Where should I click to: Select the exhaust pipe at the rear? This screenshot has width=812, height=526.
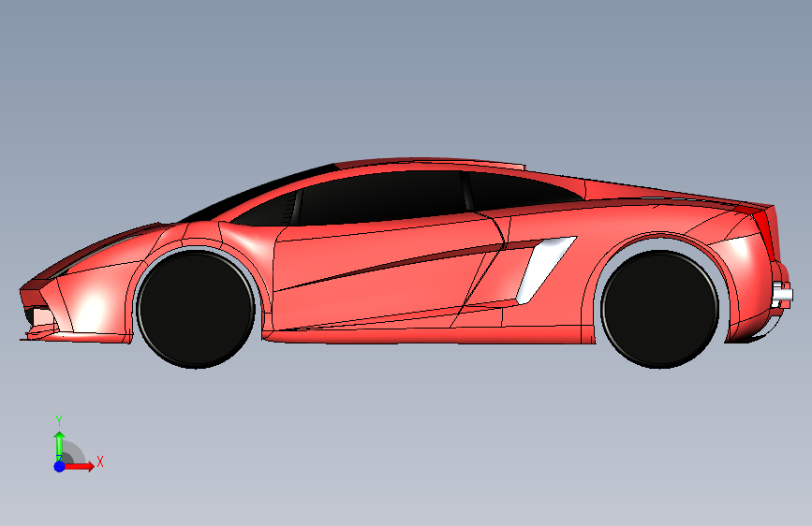782,295
